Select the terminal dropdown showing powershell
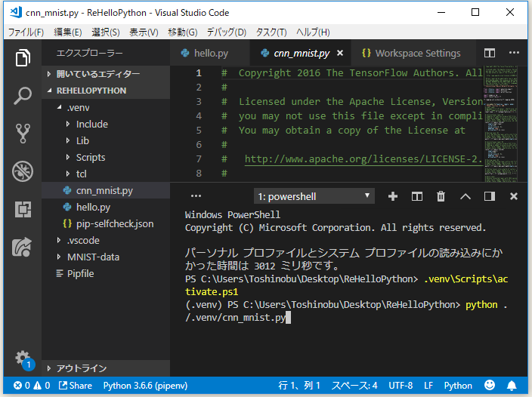 pyautogui.click(x=314, y=196)
